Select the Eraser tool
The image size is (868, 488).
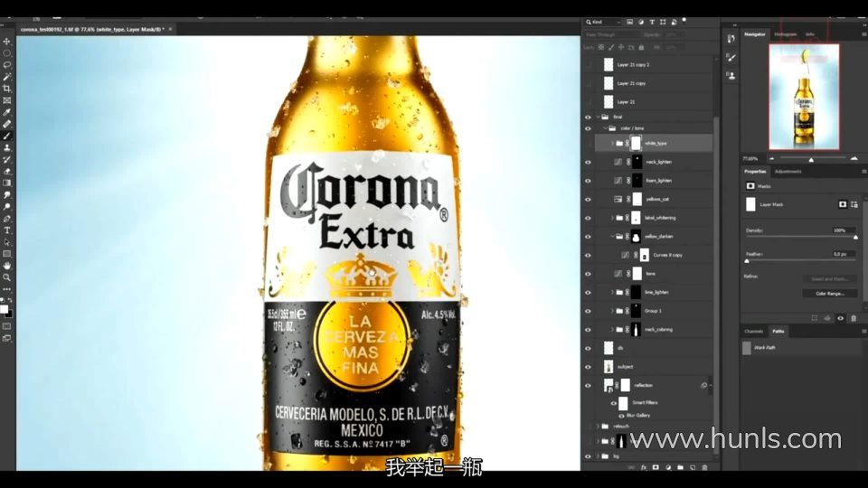point(6,171)
